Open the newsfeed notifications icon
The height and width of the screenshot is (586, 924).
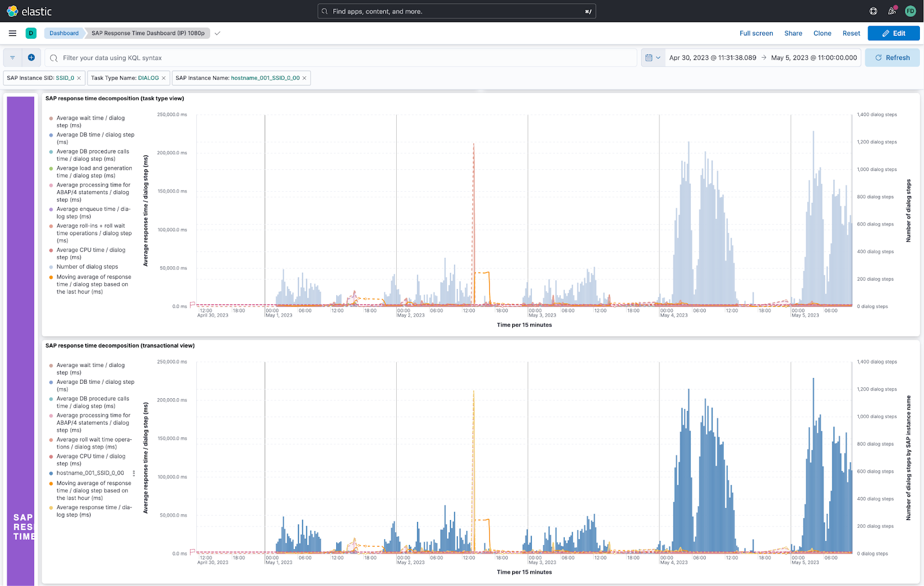(892, 11)
